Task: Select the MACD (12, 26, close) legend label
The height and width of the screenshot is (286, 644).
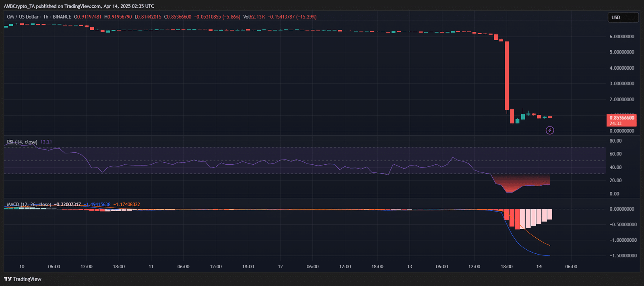Action: [29, 205]
